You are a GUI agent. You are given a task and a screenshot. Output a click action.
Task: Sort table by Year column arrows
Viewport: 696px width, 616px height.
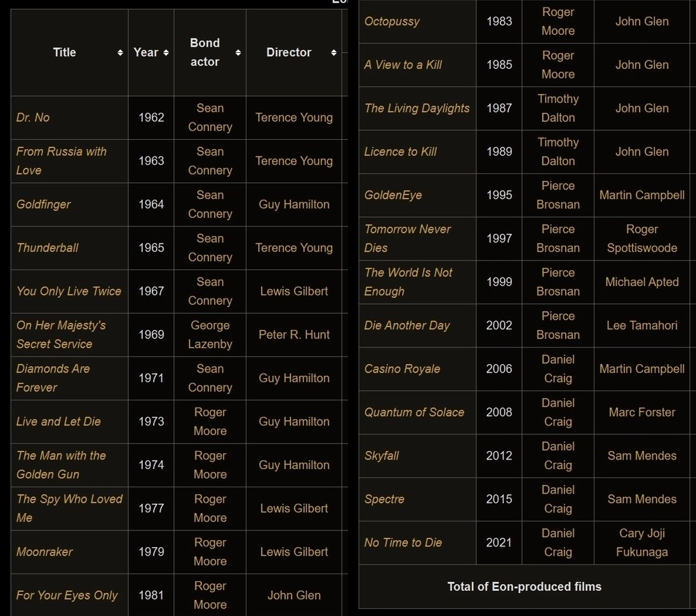166,52
